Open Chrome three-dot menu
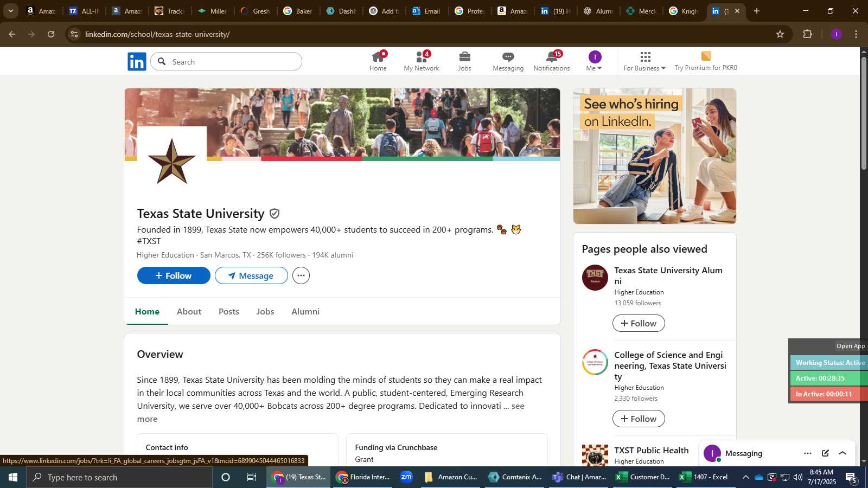This screenshot has height=488, width=868. pyautogui.click(x=856, y=34)
